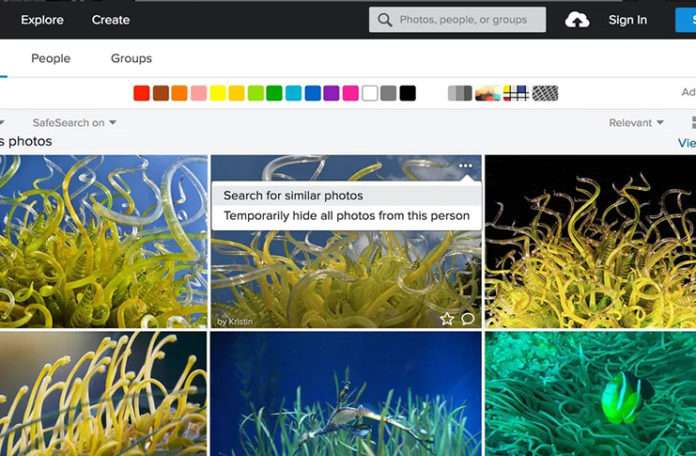Select the shallow depth of field filter icon

click(x=487, y=93)
